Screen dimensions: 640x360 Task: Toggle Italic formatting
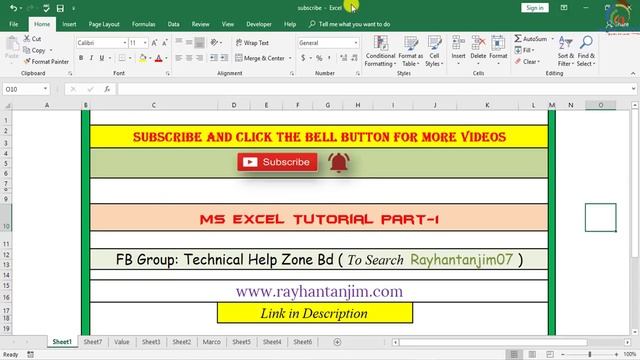(x=91, y=58)
